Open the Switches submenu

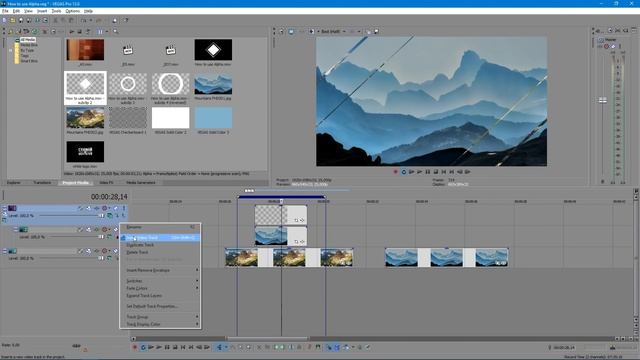coord(160,281)
